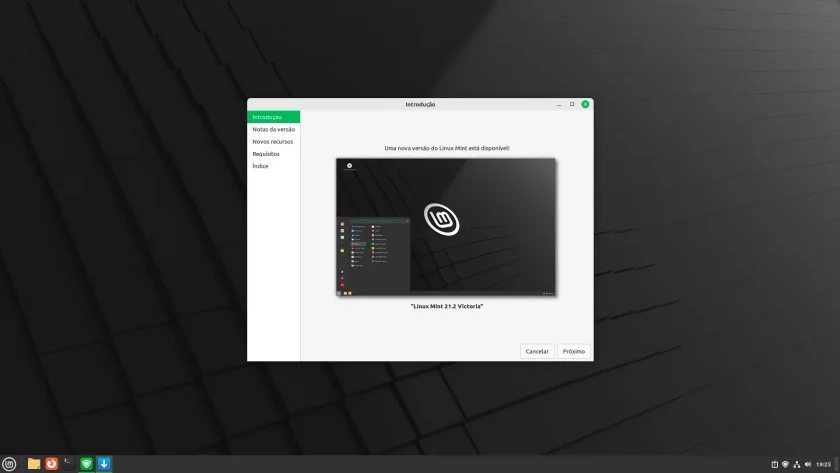Open the network connections tray icon
Screen dimensions: 840x473
[797, 464]
